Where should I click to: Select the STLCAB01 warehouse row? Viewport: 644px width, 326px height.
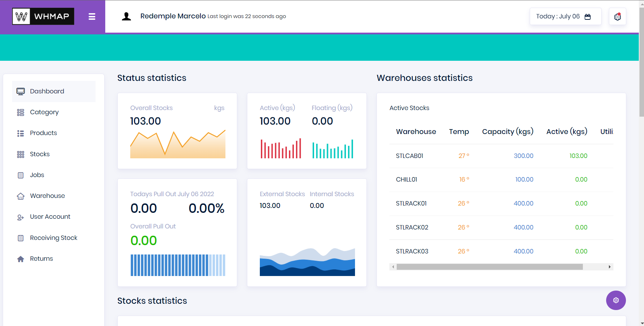(x=410, y=156)
